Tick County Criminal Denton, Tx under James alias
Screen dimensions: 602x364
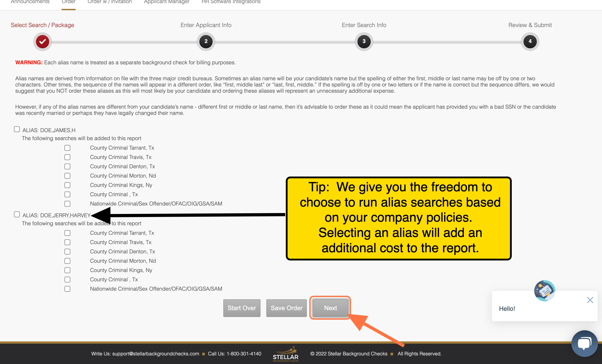67,166
